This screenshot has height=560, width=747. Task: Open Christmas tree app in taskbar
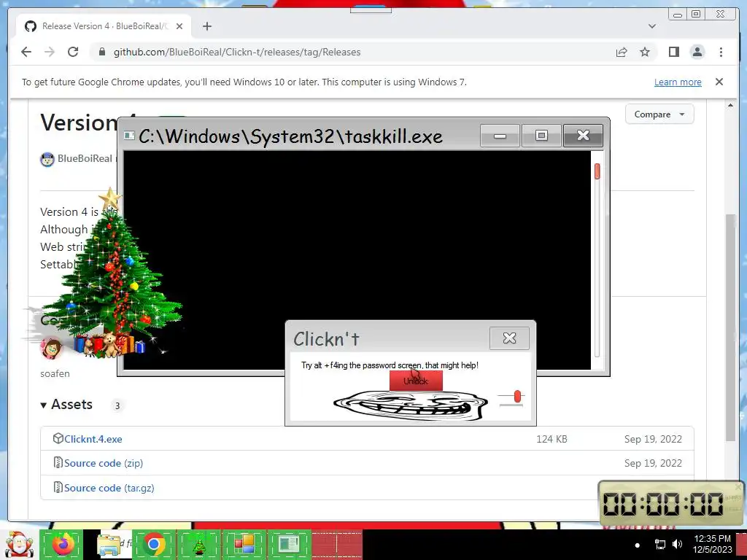pyautogui.click(x=198, y=545)
